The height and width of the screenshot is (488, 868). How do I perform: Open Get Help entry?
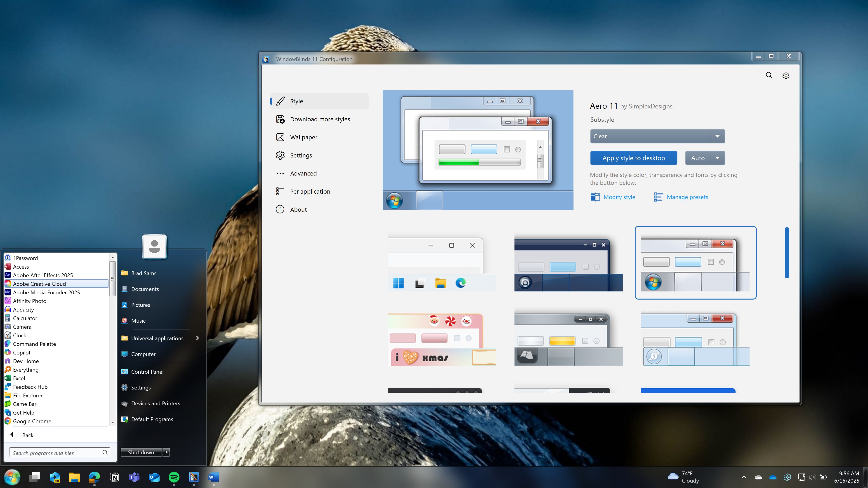56,413
